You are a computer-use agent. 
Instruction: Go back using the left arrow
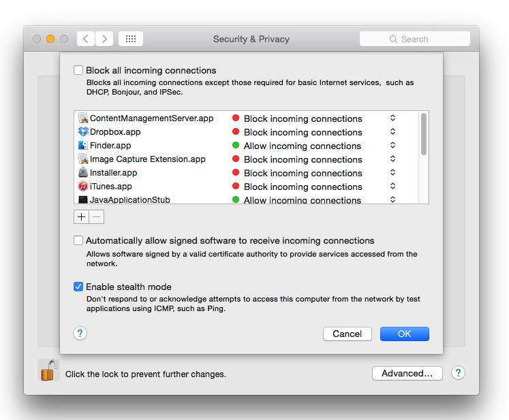click(86, 39)
